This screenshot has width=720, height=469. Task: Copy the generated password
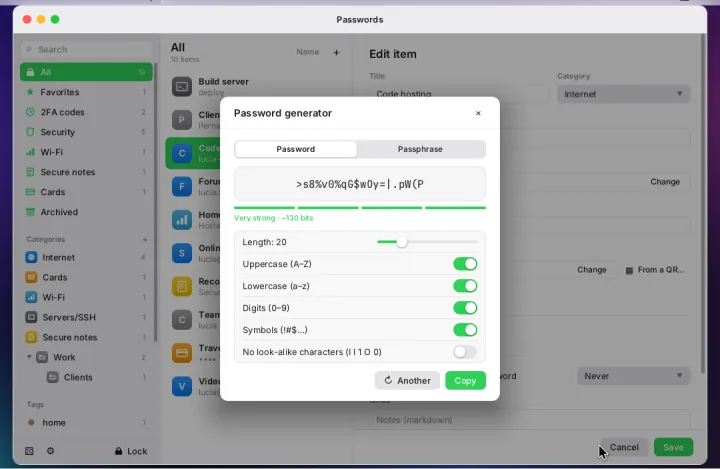[465, 380]
